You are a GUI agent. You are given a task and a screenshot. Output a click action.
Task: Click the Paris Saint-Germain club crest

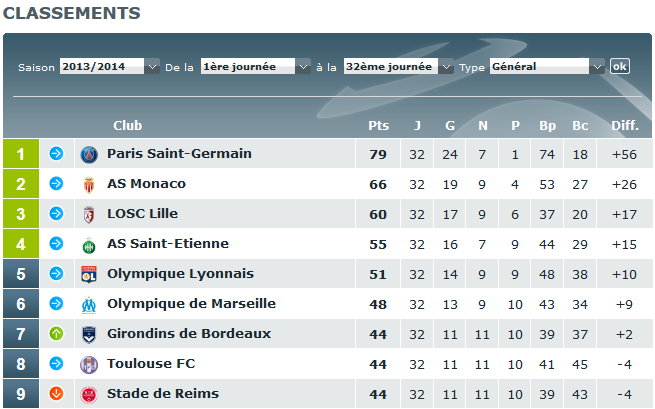[x=90, y=154]
